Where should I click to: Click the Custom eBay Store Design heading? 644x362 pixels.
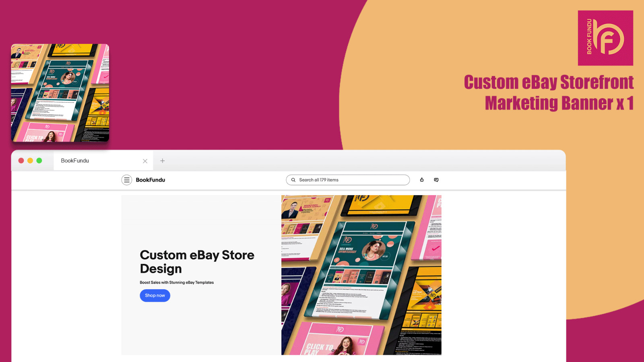point(197,261)
